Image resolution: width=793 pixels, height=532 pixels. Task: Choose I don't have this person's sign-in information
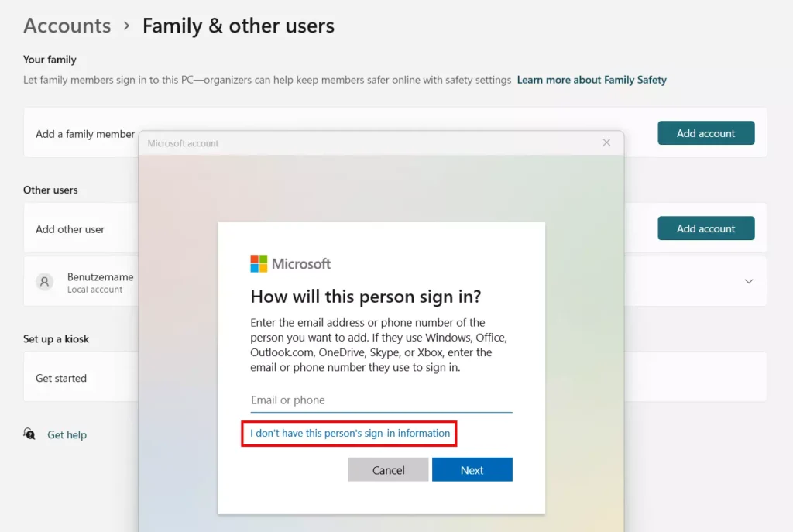[349, 434]
